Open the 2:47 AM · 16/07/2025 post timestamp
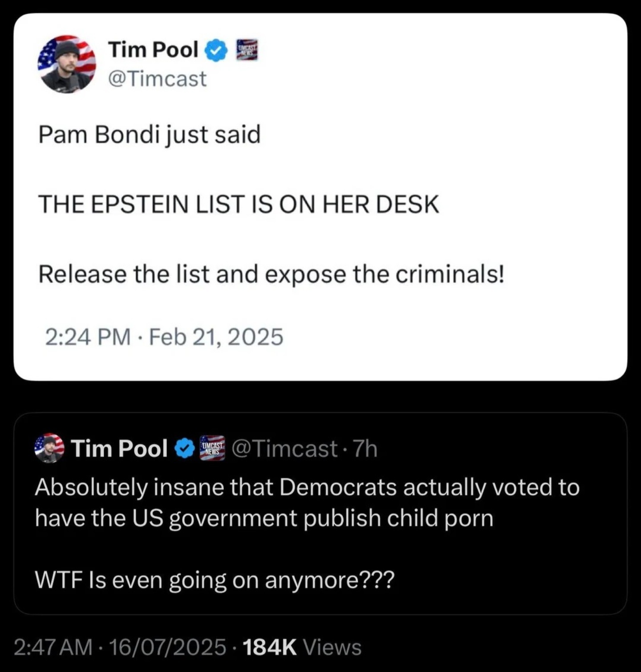Viewport: 641px width, 672px height. [x=120, y=647]
